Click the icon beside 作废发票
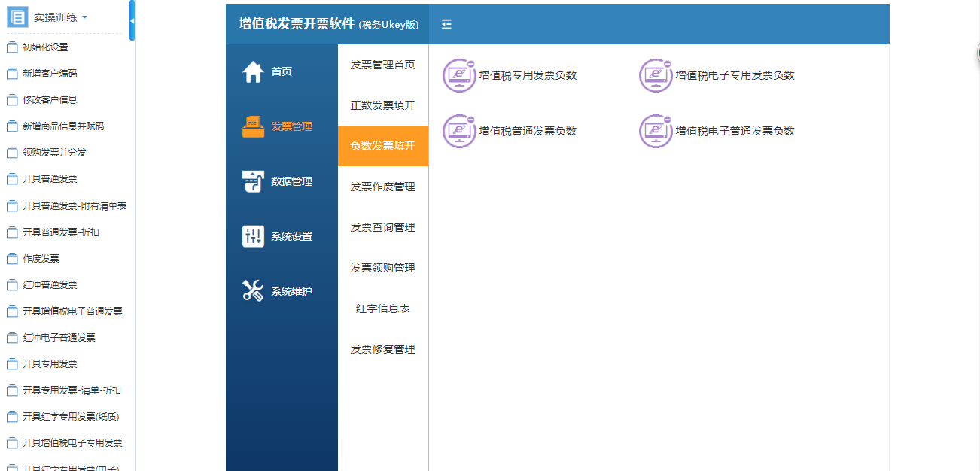The width and height of the screenshot is (980, 471). click(x=11, y=259)
